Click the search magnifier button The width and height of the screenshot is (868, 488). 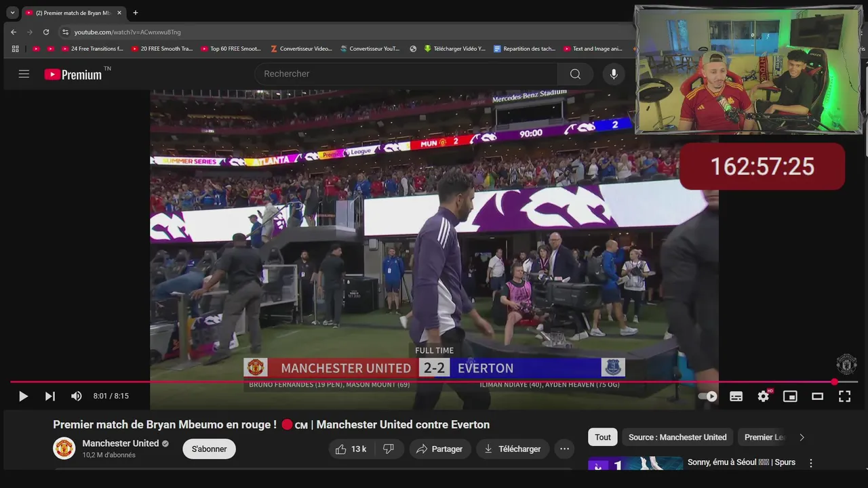tap(576, 74)
